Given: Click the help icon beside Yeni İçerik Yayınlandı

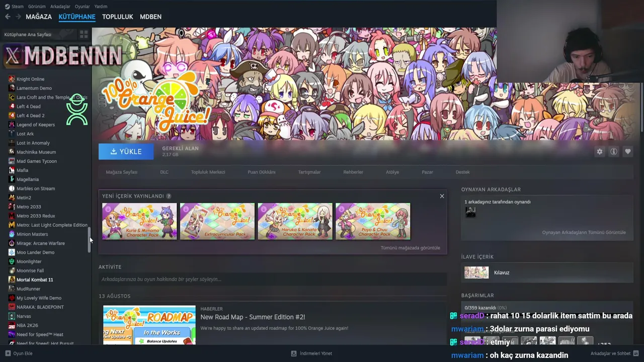Looking at the screenshot, I should [x=169, y=196].
